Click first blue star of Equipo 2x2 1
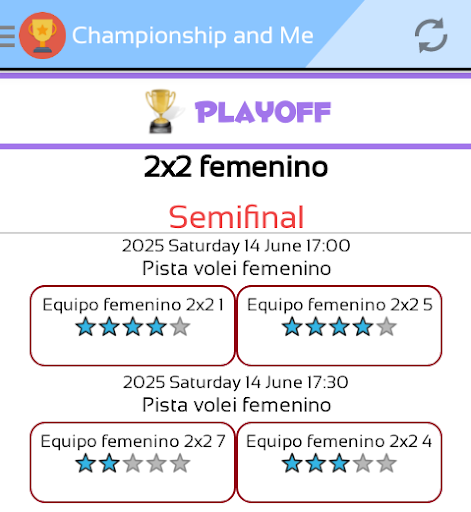 [x=86, y=327]
